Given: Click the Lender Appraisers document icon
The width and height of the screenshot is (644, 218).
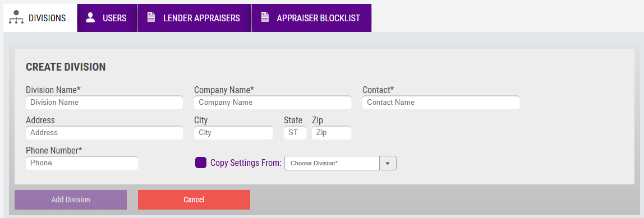Looking at the screenshot, I should [x=151, y=17].
